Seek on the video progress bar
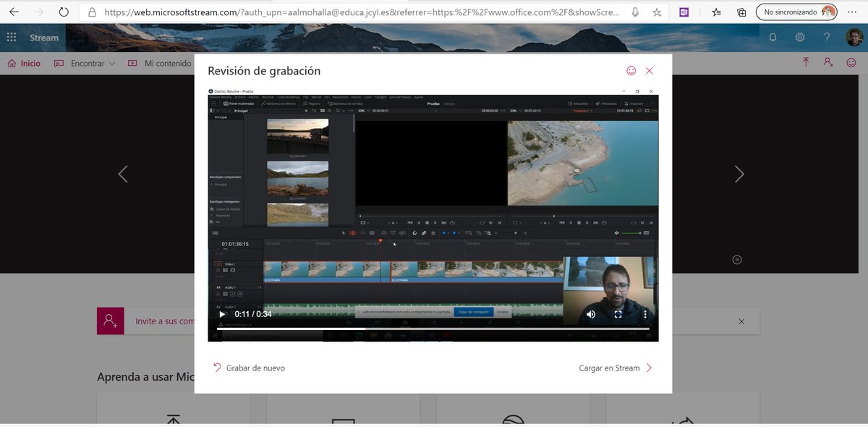Viewport: 868px width, 427px height. pos(433,329)
